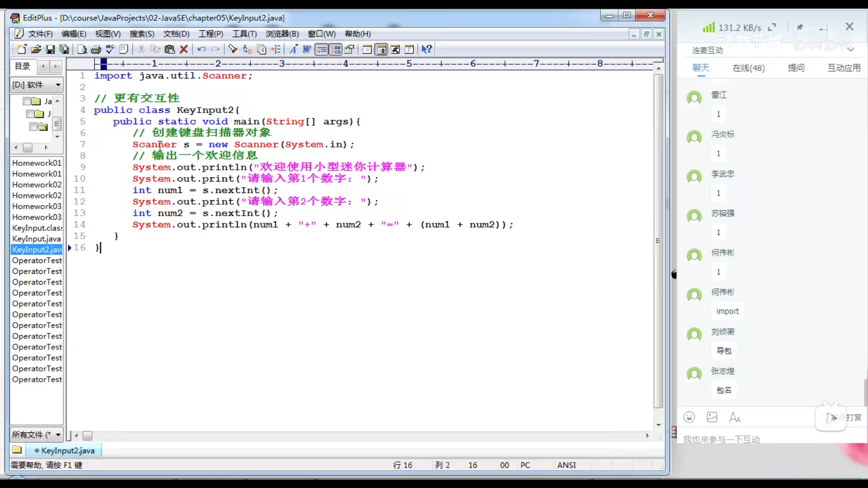Click the red Delete X icon

pos(184,49)
